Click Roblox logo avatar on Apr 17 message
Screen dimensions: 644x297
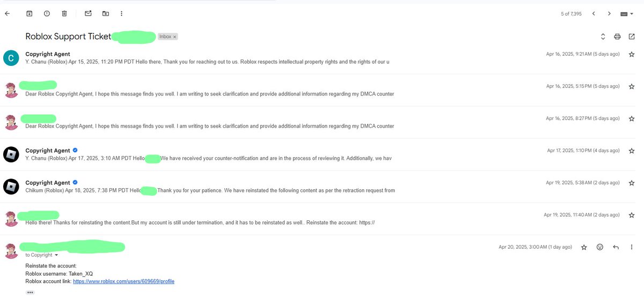point(11,154)
